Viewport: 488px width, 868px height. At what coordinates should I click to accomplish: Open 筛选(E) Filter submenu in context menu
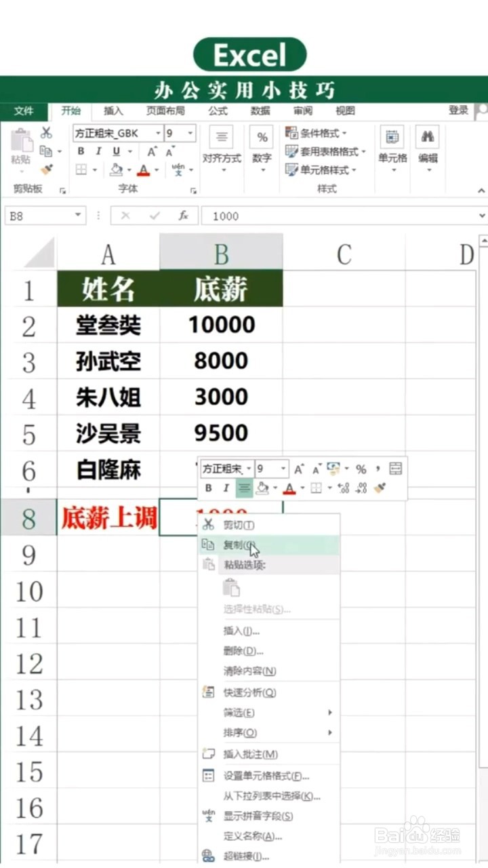269,713
